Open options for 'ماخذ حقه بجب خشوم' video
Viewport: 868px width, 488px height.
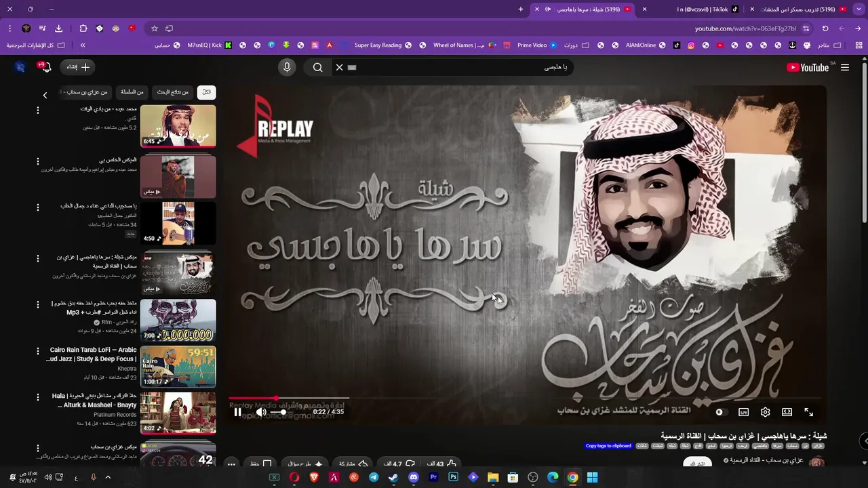click(x=38, y=304)
